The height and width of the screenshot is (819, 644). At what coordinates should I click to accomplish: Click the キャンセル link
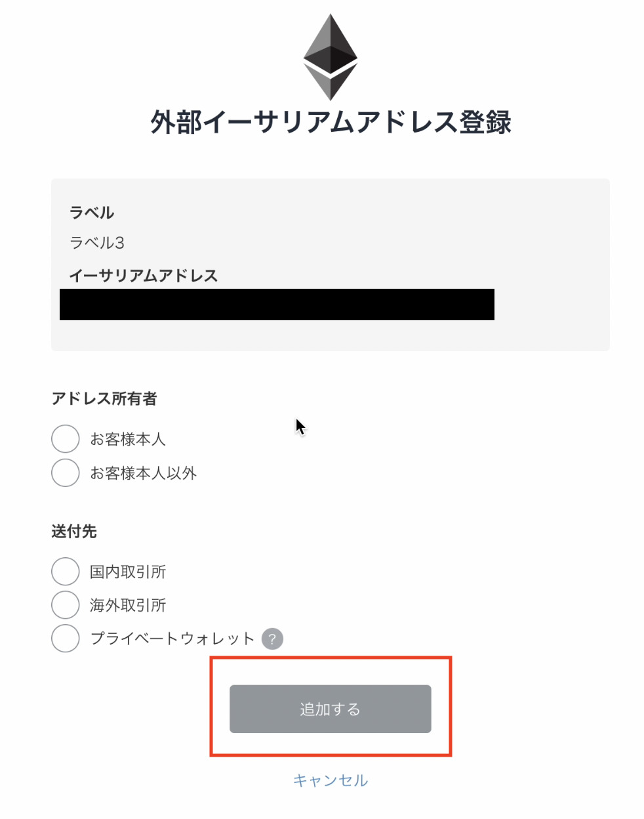click(x=330, y=780)
